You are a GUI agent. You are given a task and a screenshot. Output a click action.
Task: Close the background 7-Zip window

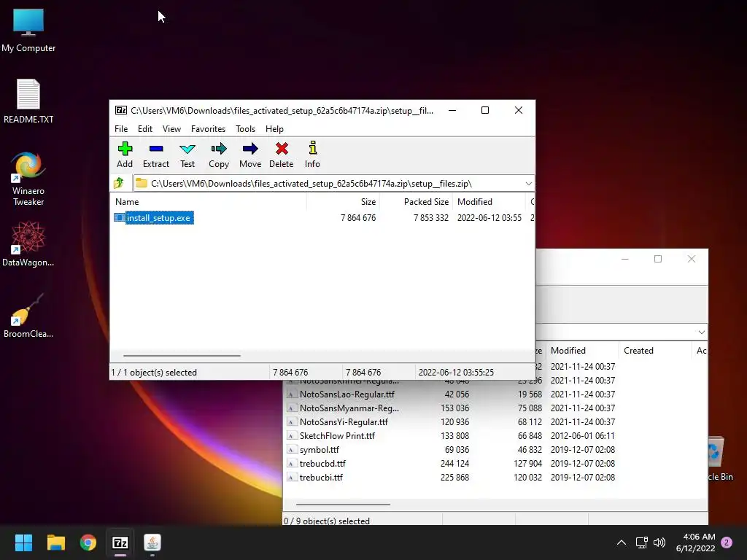point(692,259)
